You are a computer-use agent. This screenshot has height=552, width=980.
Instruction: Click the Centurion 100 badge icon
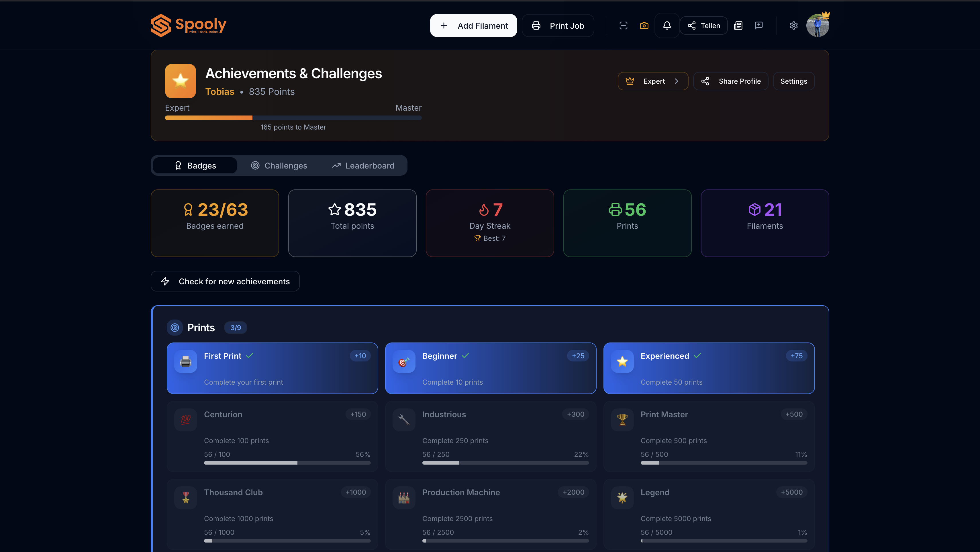pos(186,420)
